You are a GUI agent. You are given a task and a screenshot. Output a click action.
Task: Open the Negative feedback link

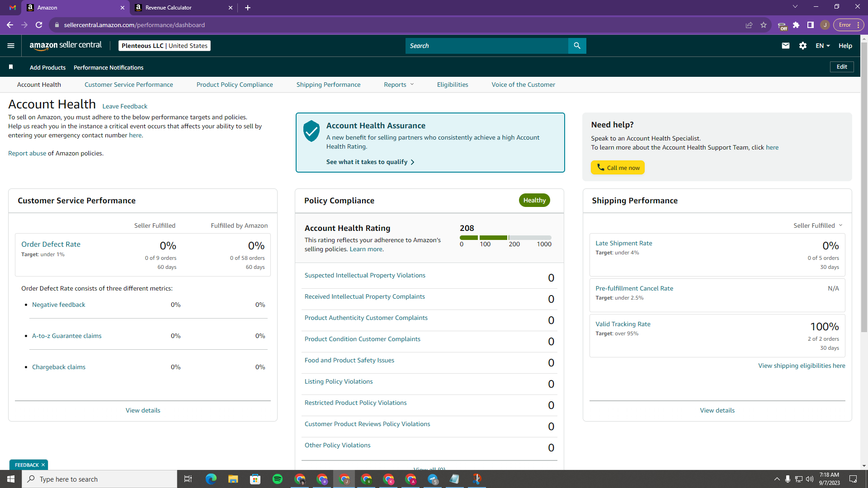(x=59, y=305)
